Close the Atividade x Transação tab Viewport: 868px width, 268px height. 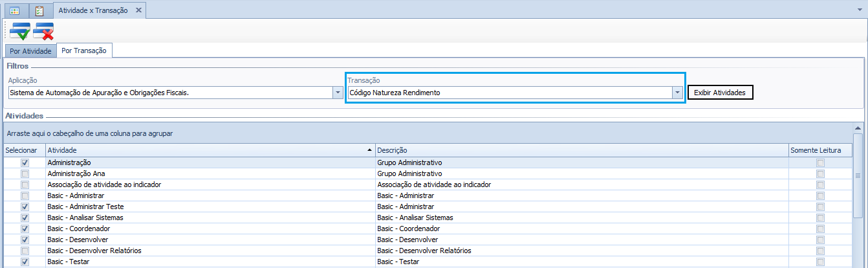tap(138, 11)
